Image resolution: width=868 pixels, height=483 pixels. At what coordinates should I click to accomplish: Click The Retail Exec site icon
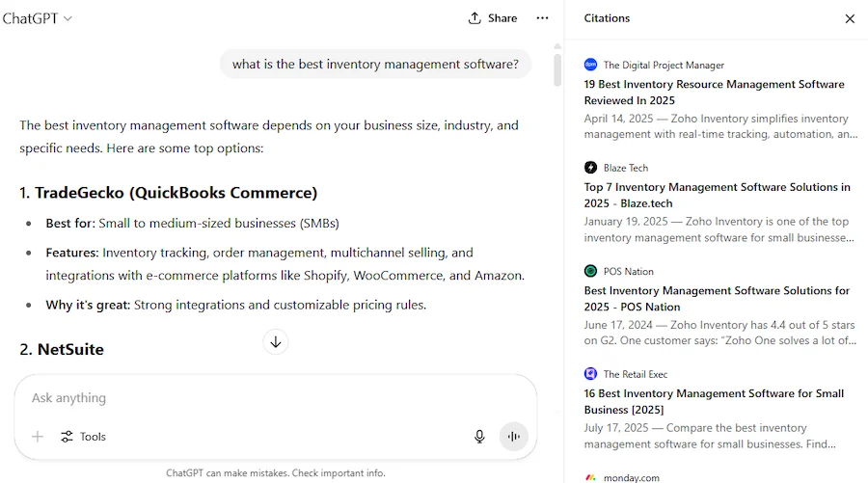tap(590, 374)
